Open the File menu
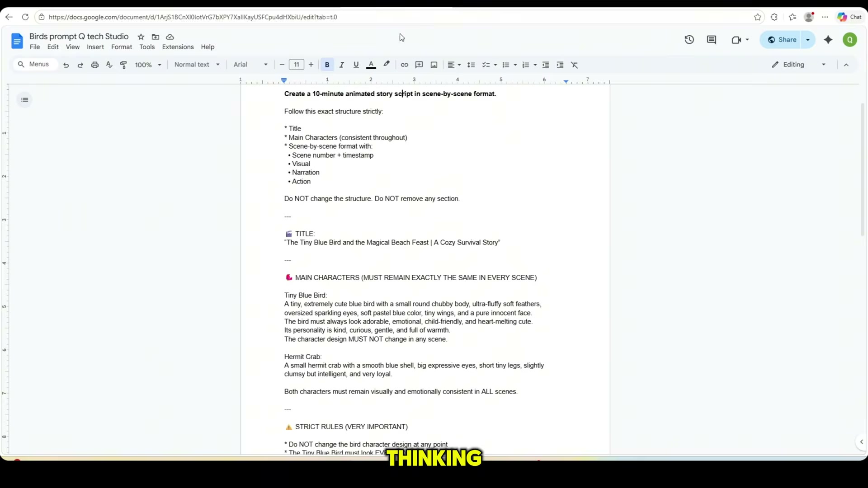868x488 pixels. (x=35, y=47)
